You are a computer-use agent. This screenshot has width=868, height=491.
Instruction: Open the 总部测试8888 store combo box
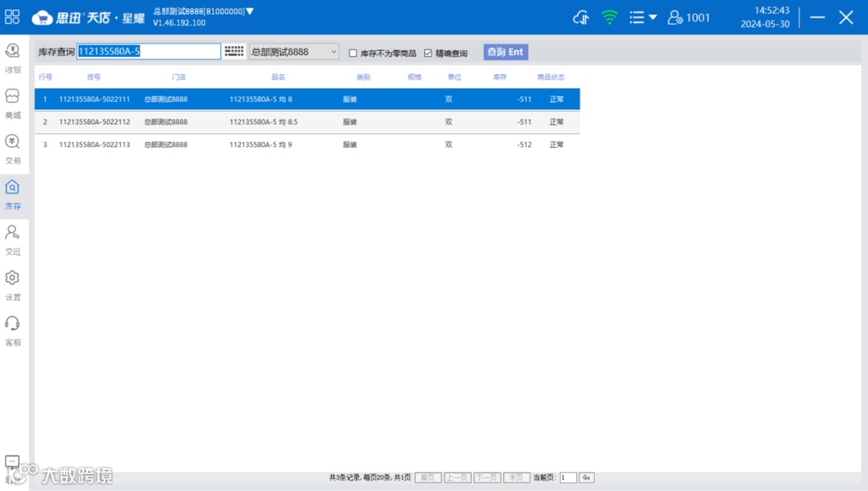[294, 51]
